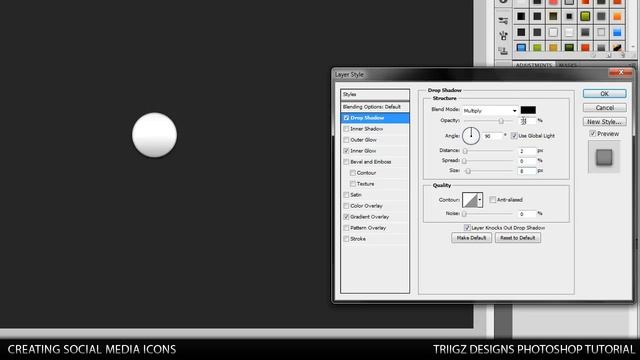Choose the yellow-gold style swatch
The width and height of the screenshot is (640, 360).
[x=553, y=48]
